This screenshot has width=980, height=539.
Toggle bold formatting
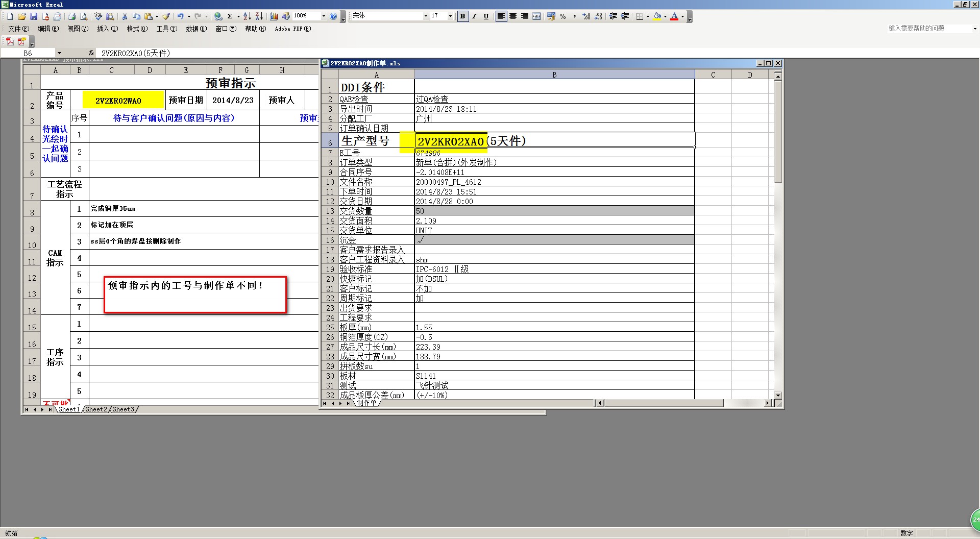pos(463,16)
